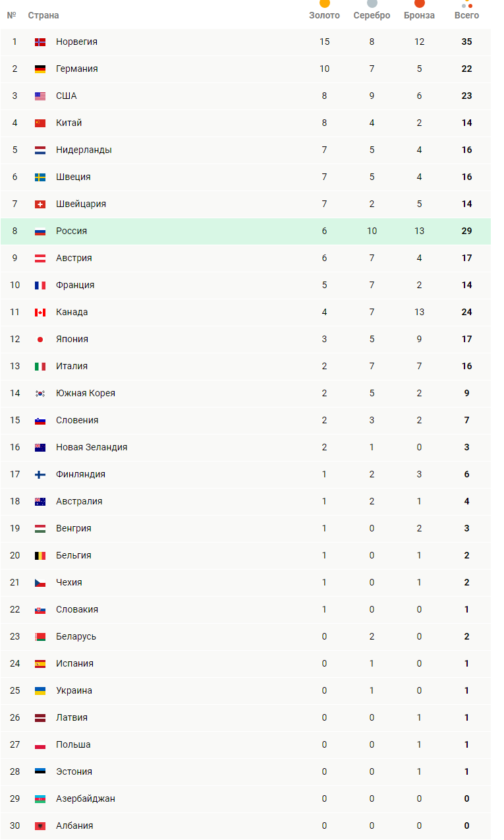
Task: Open the Россия country link
Action: click(x=71, y=231)
